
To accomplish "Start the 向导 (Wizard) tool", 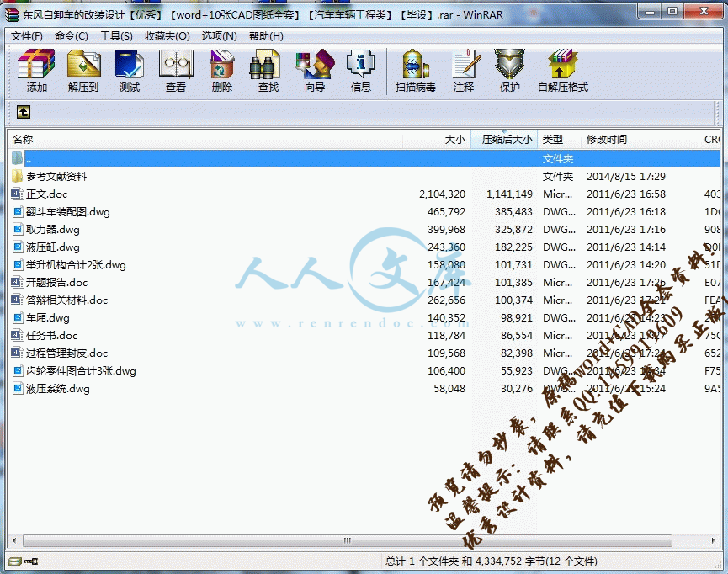I will click(x=315, y=64).
